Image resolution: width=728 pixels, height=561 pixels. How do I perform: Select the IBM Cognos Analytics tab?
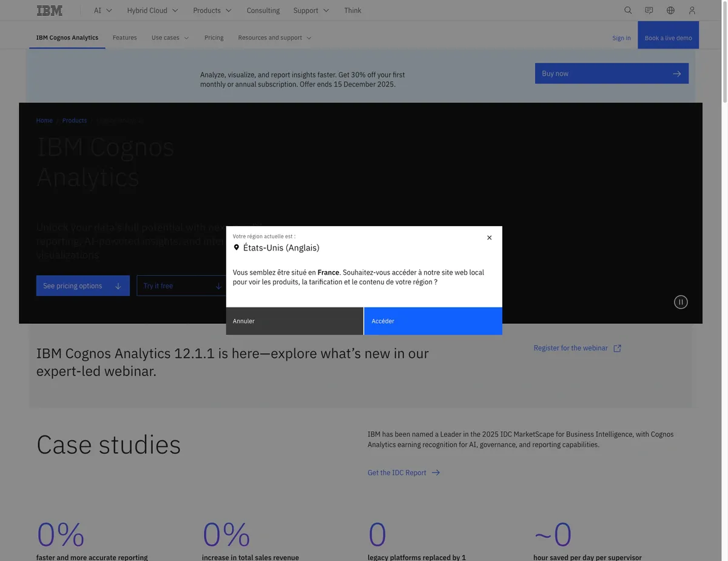[67, 38]
